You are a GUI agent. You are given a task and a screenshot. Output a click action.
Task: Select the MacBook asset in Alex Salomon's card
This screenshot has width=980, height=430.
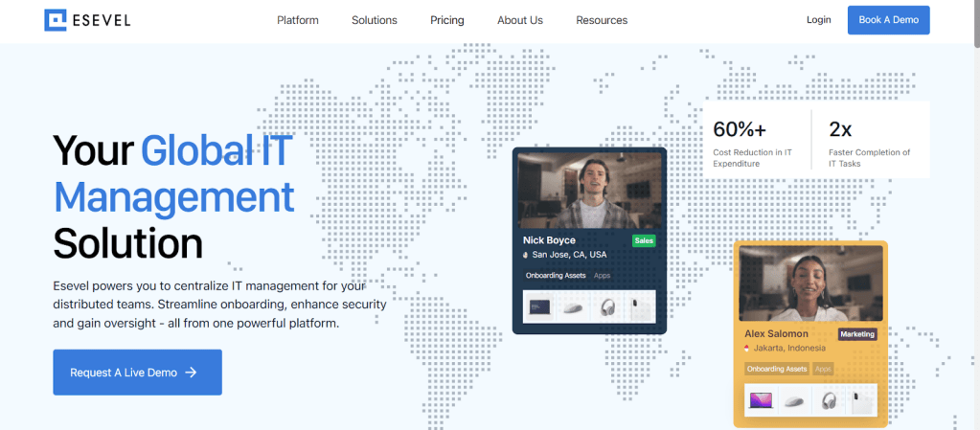761,400
